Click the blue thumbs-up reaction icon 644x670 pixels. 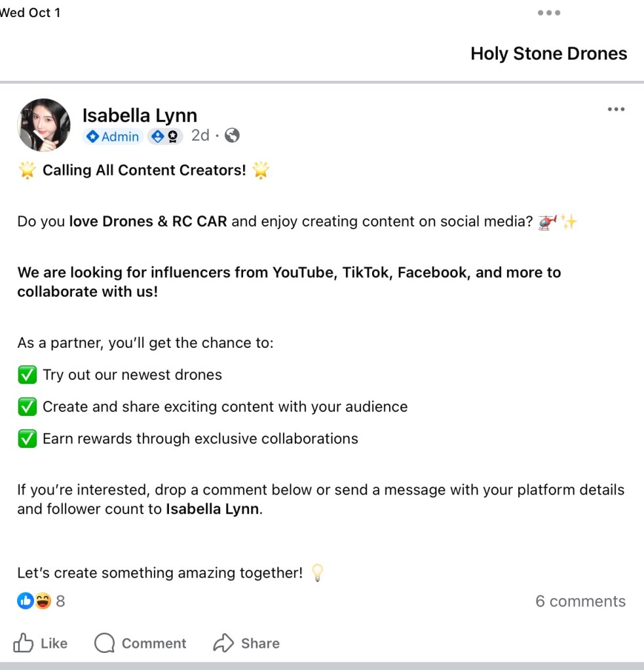tap(25, 601)
